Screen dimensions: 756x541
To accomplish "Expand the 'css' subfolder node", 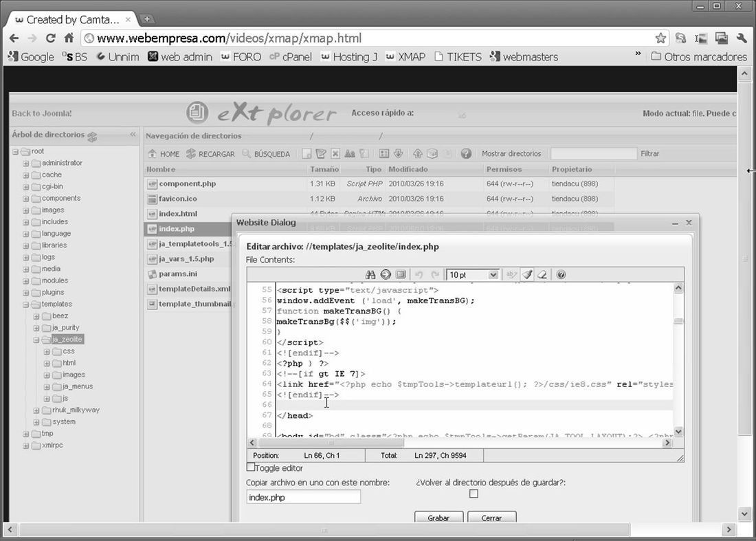I will click(x=47, y=351).
